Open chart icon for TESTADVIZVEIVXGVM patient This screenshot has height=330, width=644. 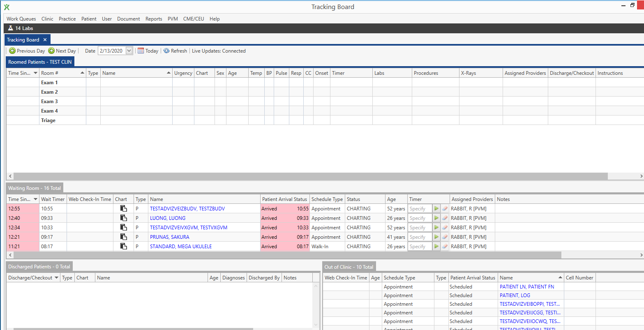tap(123, 228)
